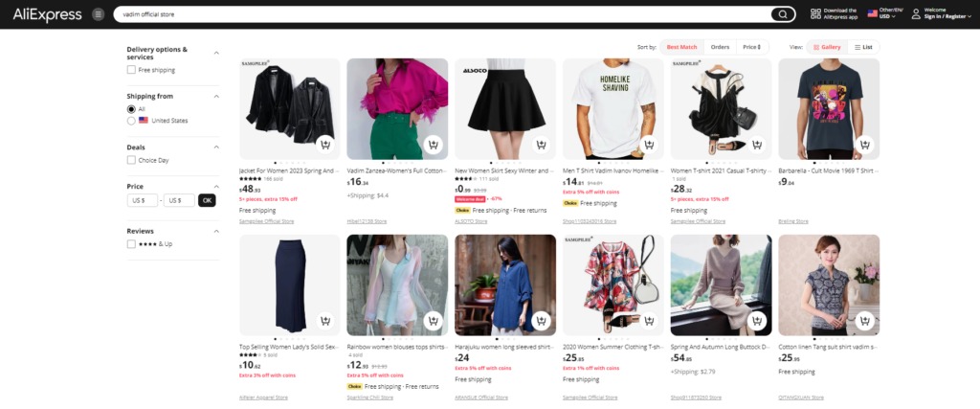Viewport: 980px width, 409px height.
Task: Click the search magnifier button
Action: (x=783, y=14)
